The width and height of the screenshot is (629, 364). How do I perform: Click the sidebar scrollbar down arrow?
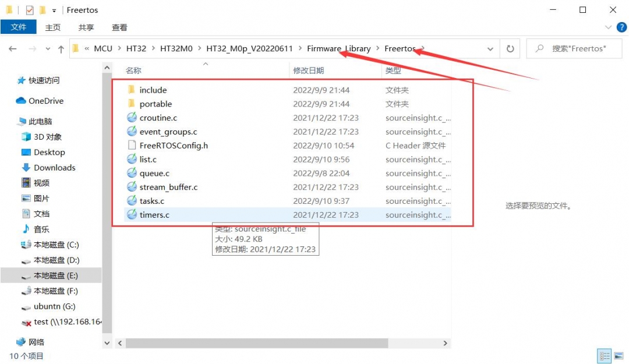pos(107,343)
